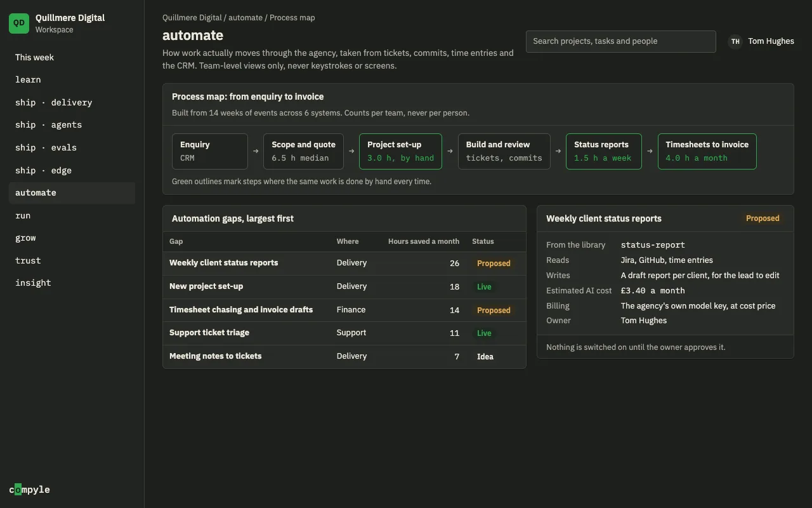Image resolution: width=812 pixels, height=508 pixels.
Task: Click the Weekly client status reports panel title
Action: point(604,218)
